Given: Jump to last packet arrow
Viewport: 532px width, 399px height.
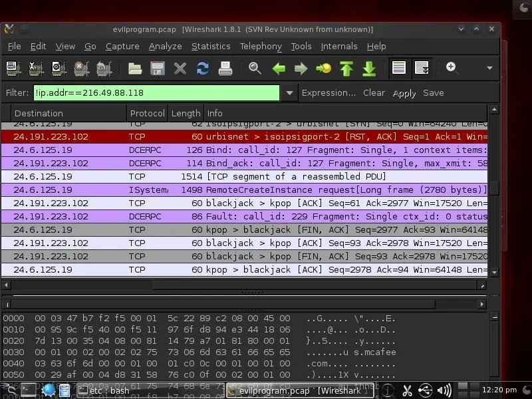Looking at the screenshot, I should pyautogui.click(x=369, y=68).
